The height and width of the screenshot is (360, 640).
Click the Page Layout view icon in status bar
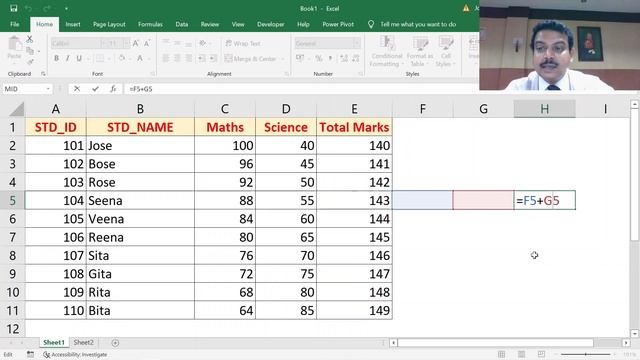coord(521,354)
